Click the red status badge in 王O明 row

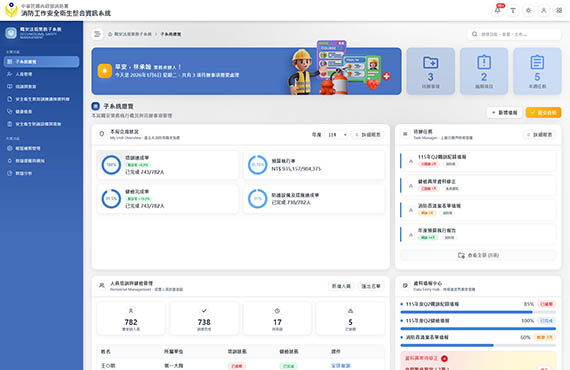[237, 366]
